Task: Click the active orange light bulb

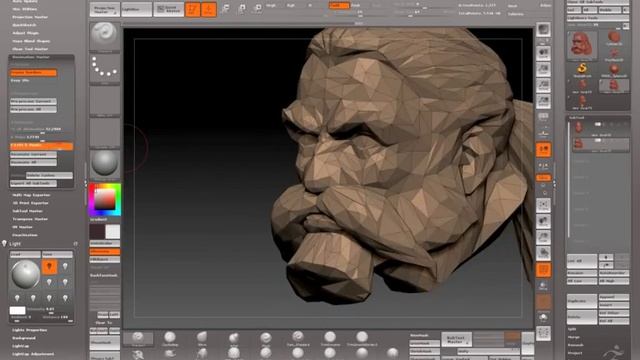Action: click(x=49, y=267)
